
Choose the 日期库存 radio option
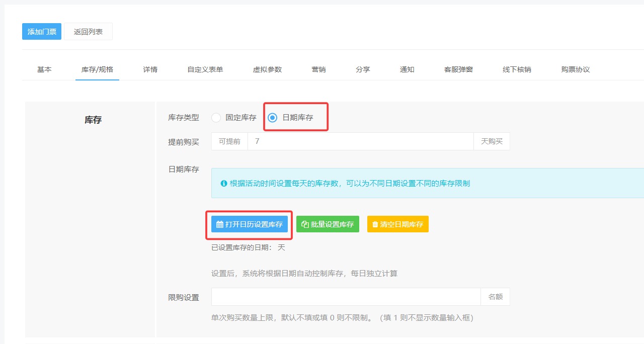click(273, 118)
